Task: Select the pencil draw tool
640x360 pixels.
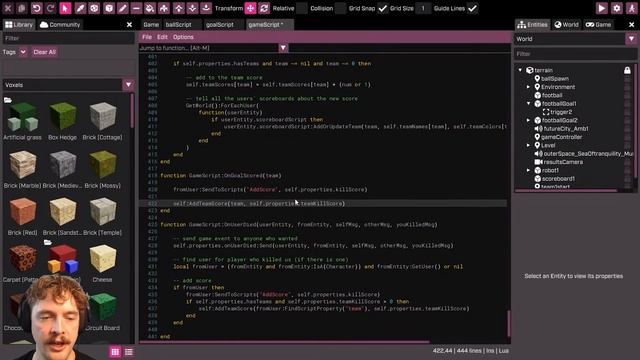Action: pyautogui.click(x=123, y=8)
